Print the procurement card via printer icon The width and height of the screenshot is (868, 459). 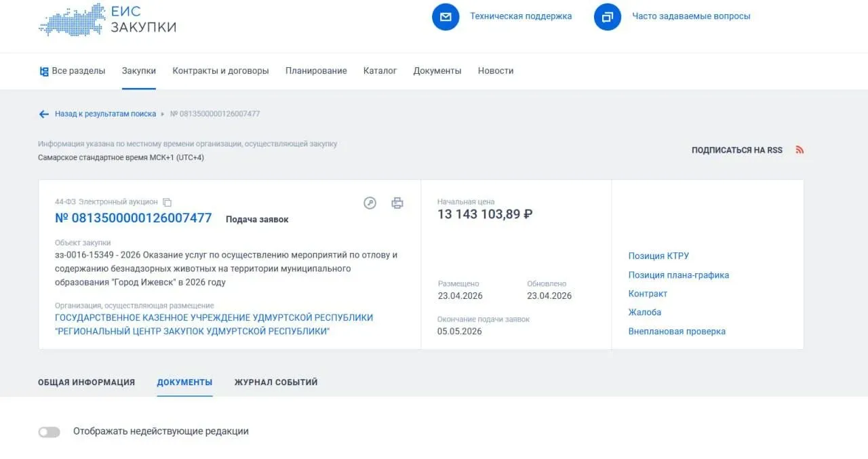coord(397,203)
